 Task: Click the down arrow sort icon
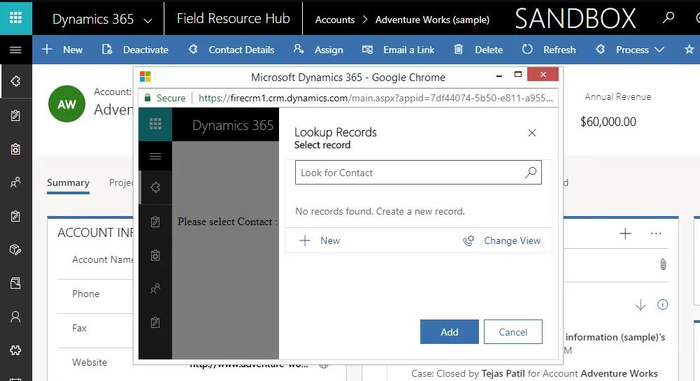pos(640,305)
